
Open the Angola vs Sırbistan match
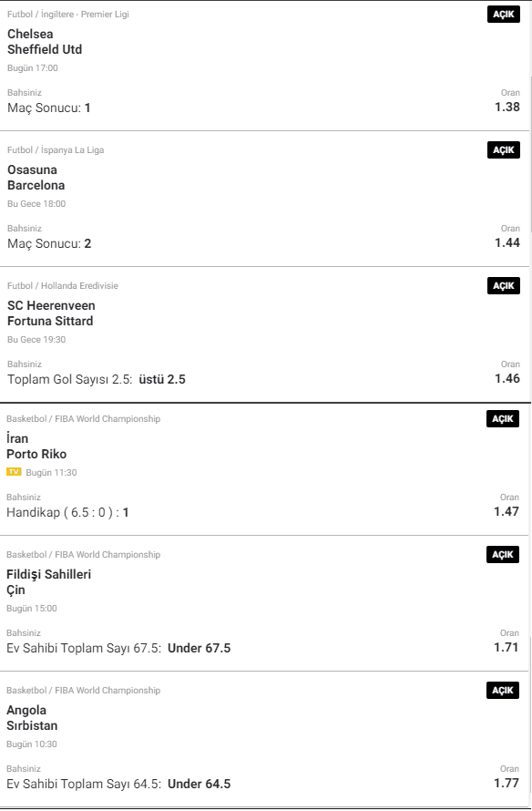click(32, 718)
